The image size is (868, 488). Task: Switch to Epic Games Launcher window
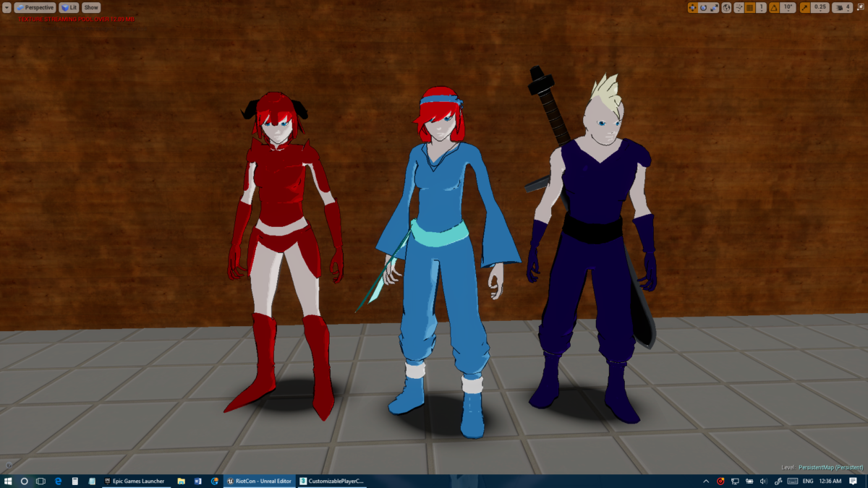point(137,481)
